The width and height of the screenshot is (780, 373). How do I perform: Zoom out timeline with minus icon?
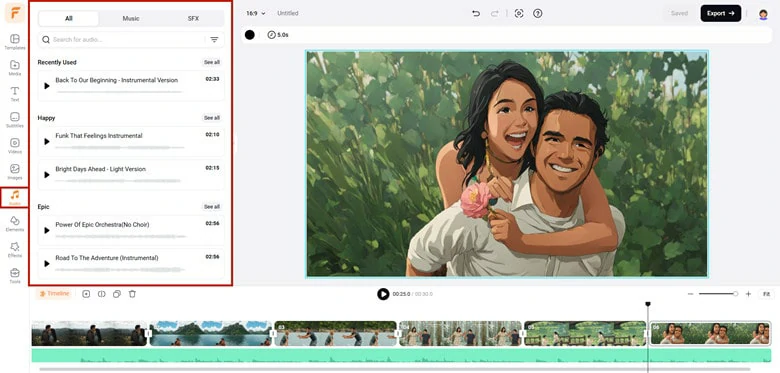(x=690, y=294)
